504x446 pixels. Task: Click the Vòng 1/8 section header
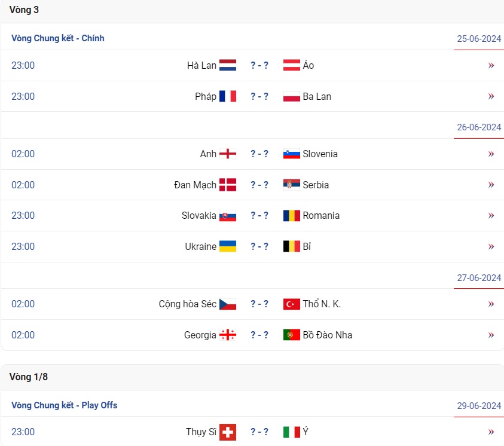click(x=29, y=377)
